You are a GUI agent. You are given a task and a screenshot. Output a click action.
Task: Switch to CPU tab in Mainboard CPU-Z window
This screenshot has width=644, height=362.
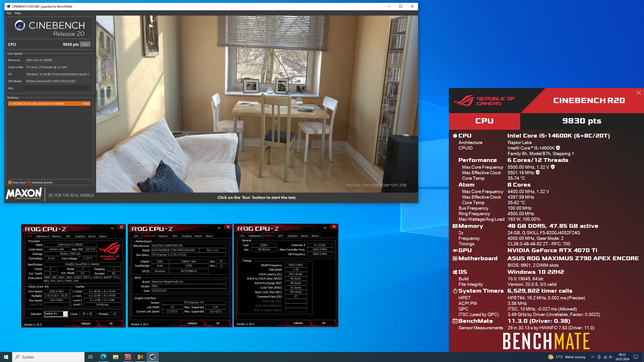[136, 236]
